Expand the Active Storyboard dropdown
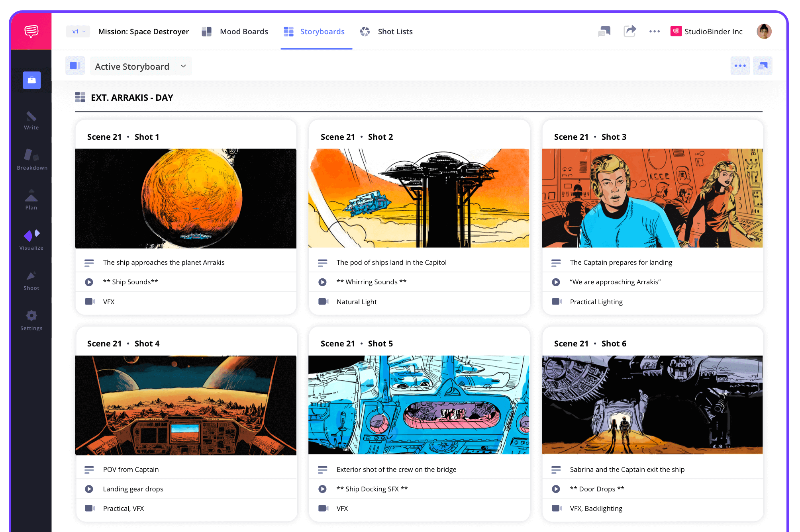Screen dimensions: 800x532 pos(140,66)
